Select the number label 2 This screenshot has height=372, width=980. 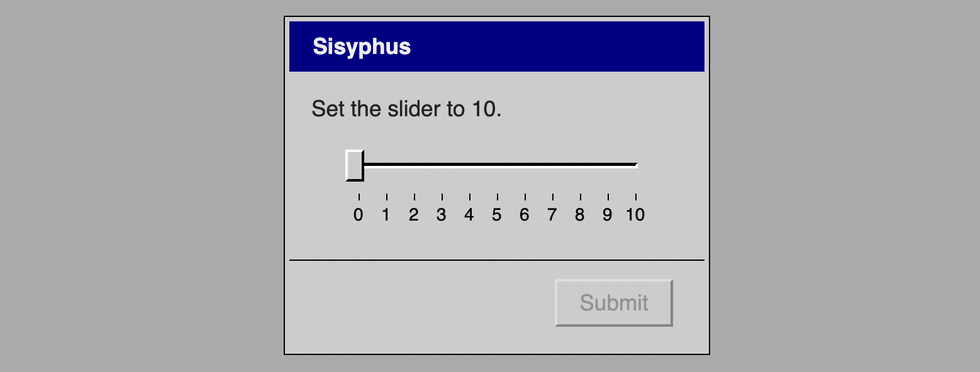click(x=414, y=215)
